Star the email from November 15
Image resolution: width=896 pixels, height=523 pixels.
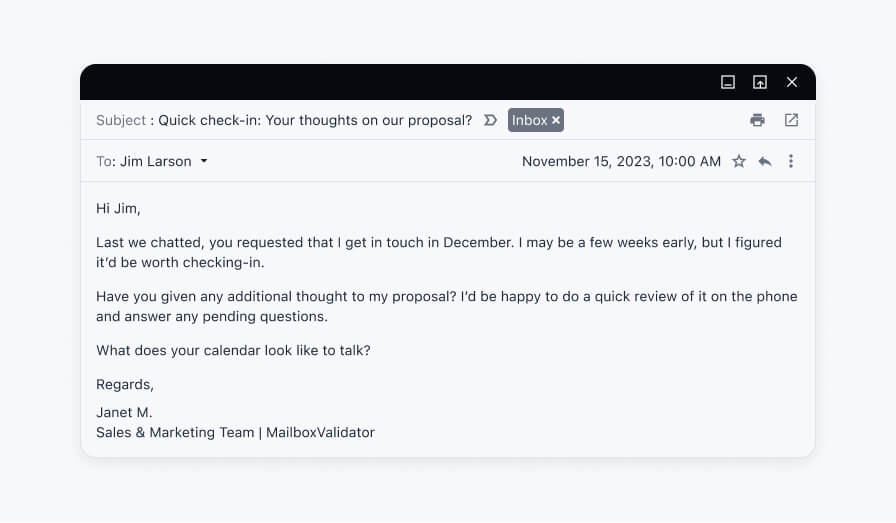[x=739, y=161]
